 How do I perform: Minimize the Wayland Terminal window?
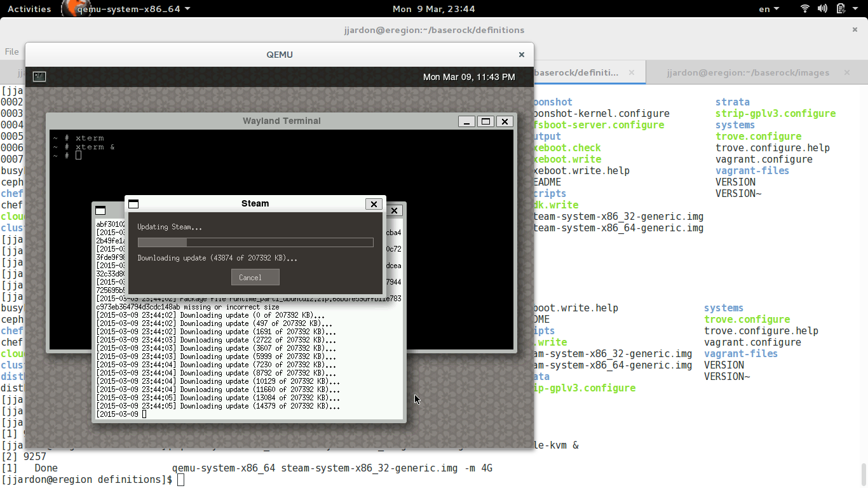(x=466, y=121)
